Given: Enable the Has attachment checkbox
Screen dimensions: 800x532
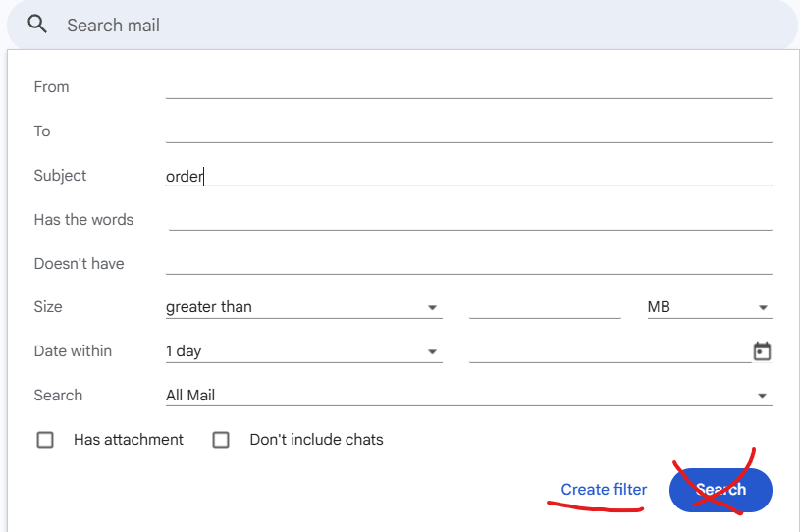Looking at the screenshot, I should coord(45,440).
